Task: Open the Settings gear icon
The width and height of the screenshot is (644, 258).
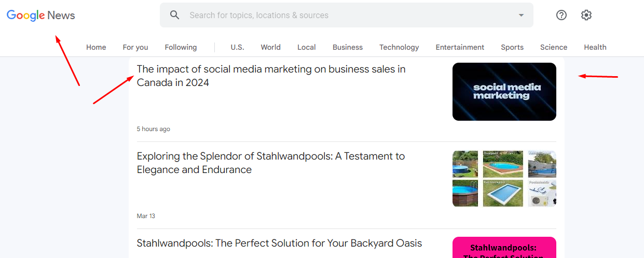Action: coord(586,15)
